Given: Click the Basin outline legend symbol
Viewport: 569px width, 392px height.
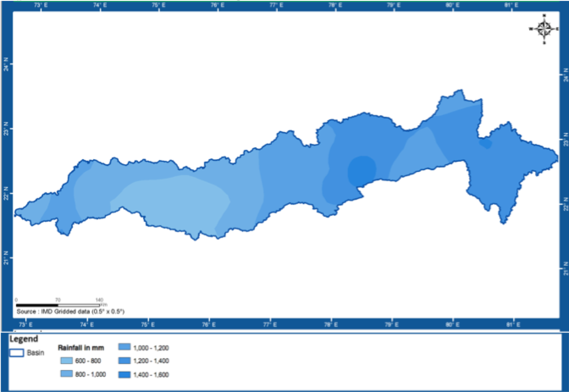Looking at the screenshot, I should (x=17, y=353).
